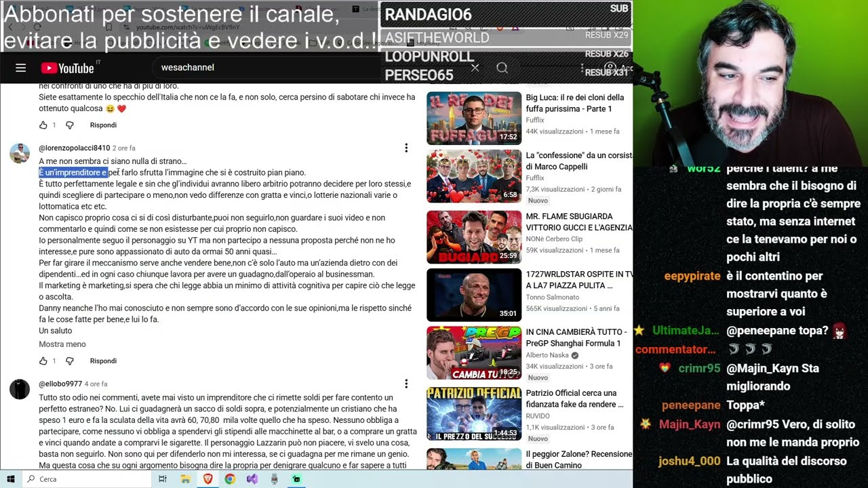Open the Alberto Naska channel name

[549, 355]
